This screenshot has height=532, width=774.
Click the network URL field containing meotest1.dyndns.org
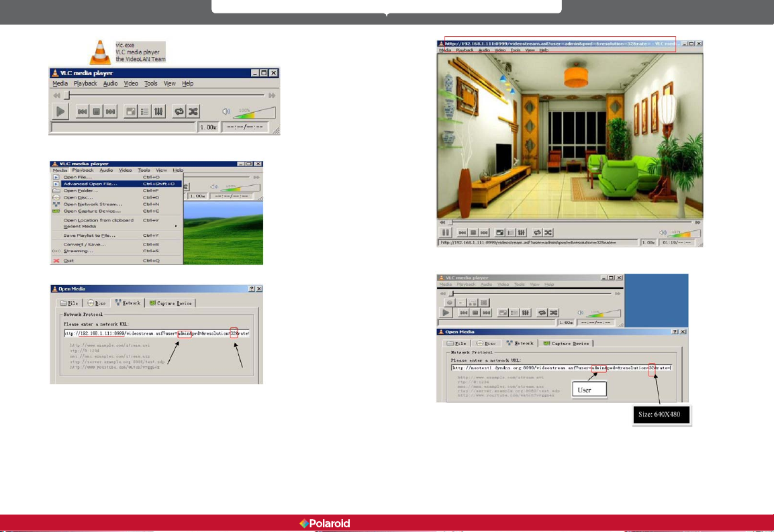click(561, 368)
